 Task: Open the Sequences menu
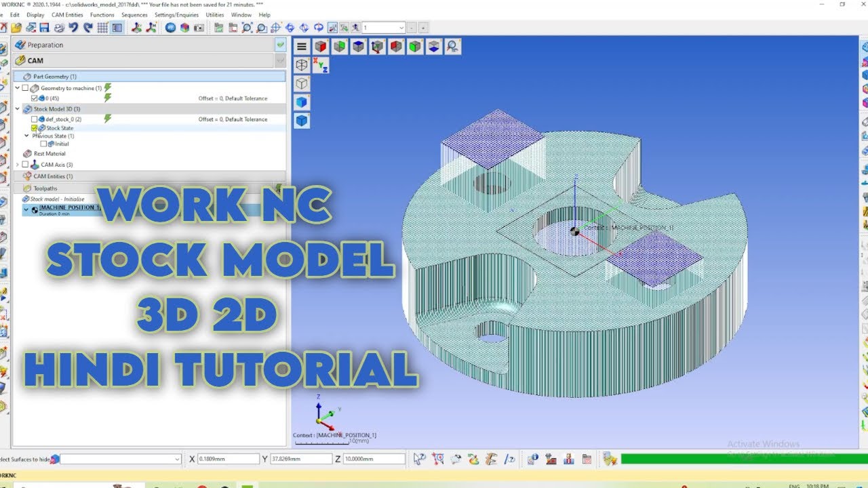point(135,14)
